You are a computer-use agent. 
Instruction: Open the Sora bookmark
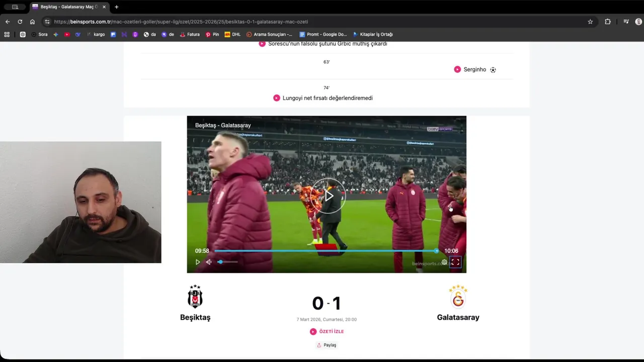39,35
